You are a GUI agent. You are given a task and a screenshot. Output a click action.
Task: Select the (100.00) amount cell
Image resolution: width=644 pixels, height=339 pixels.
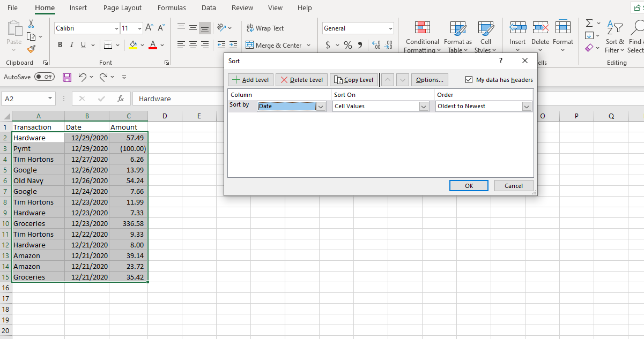point(129,148)
